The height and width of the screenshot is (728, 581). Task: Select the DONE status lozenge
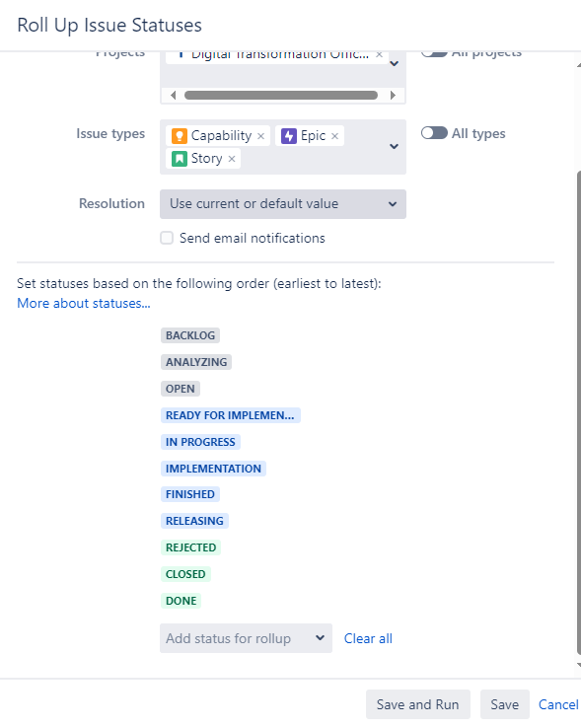pyautogui.click(x=182, y=601)
